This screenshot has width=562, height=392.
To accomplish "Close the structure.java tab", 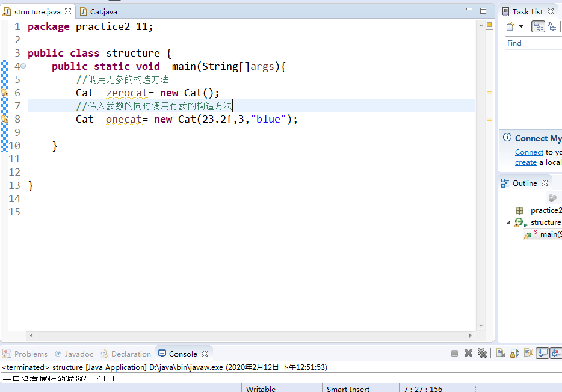I will 68,11.
